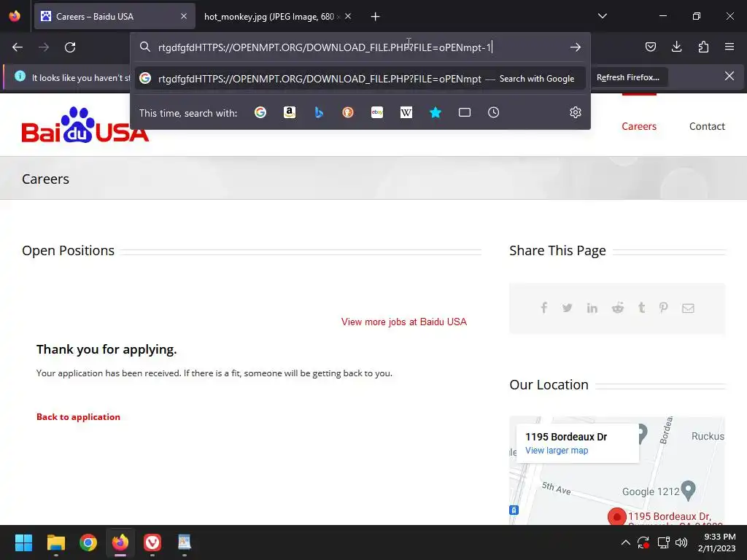Launch Chrome from the taskbar

point(88,542)
